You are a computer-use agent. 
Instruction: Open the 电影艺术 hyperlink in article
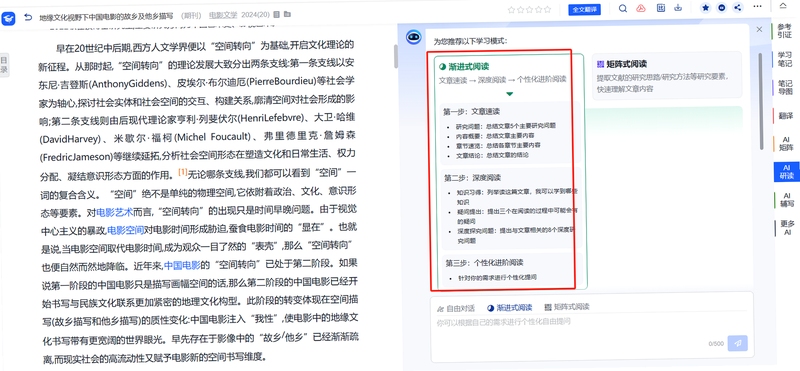pyautogui.click(x=115, y=212)
